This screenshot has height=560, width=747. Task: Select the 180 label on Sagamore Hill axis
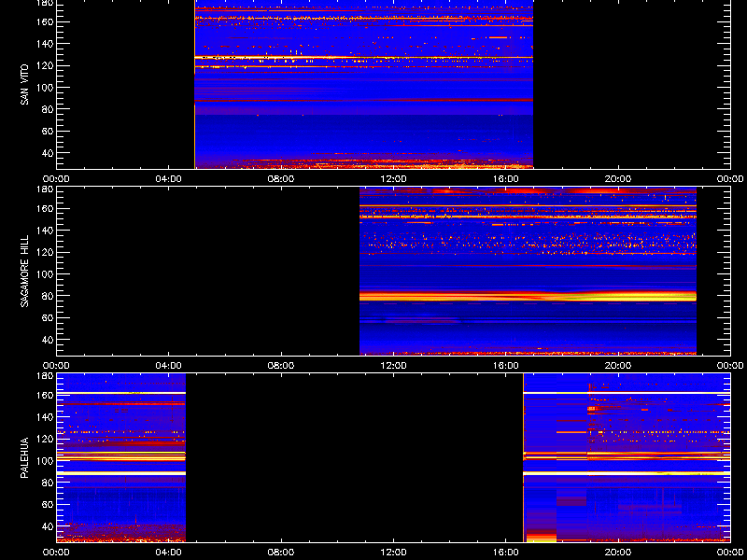46,189
